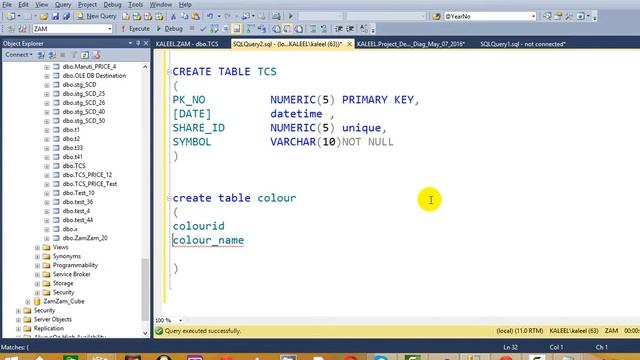This screenshot has height=360, width=640.
Task: Click the Find in Files icon beside @YearNo
Action: coord(436,16)
